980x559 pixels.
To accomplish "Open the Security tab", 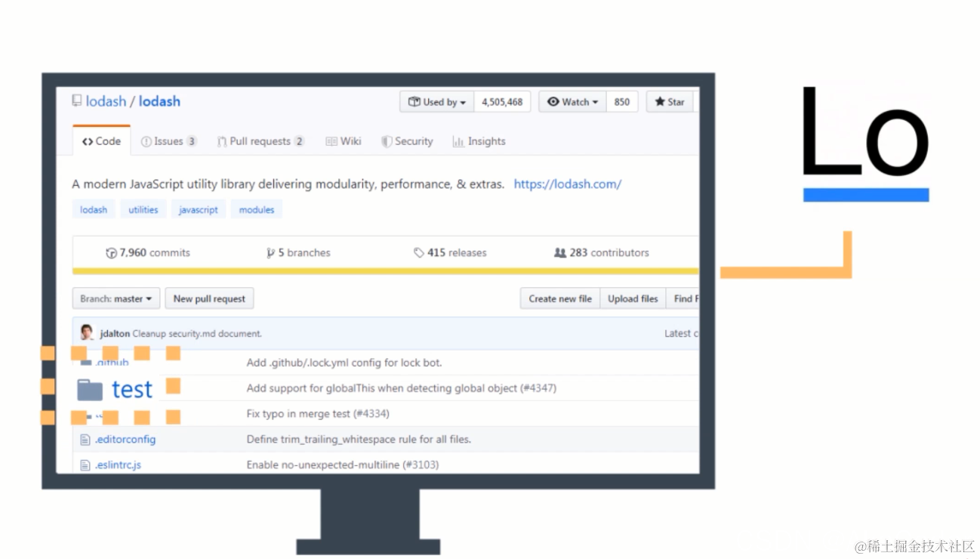I will coord(407,141).
